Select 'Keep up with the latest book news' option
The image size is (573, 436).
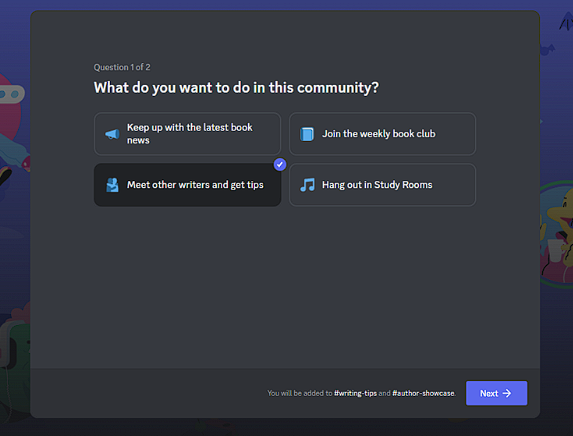[x=187, y=134]
